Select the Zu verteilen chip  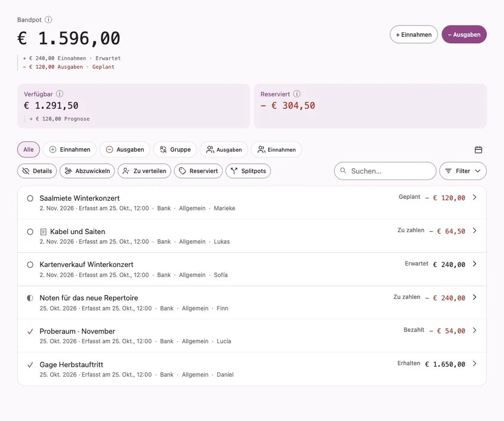144,171
